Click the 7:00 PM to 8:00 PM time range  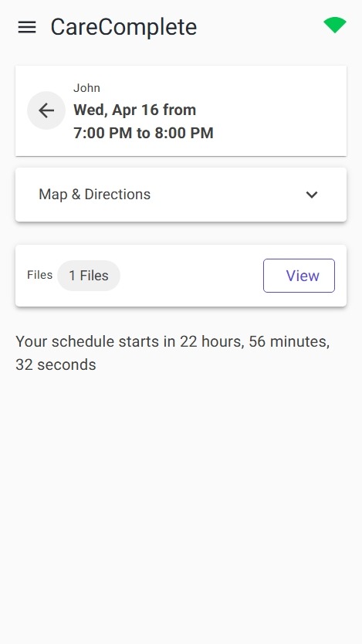pos(144,133)
